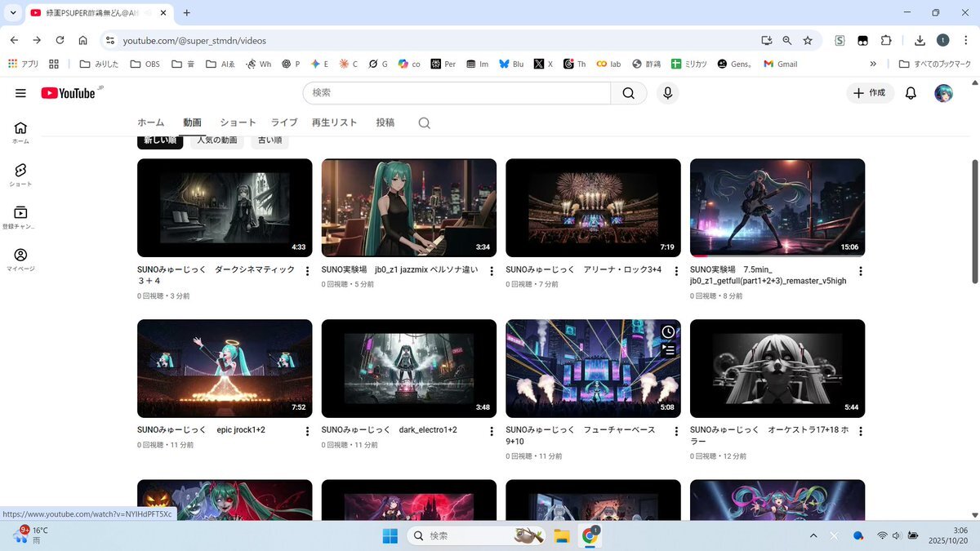Click the 作成 create button

pos(870,93)
